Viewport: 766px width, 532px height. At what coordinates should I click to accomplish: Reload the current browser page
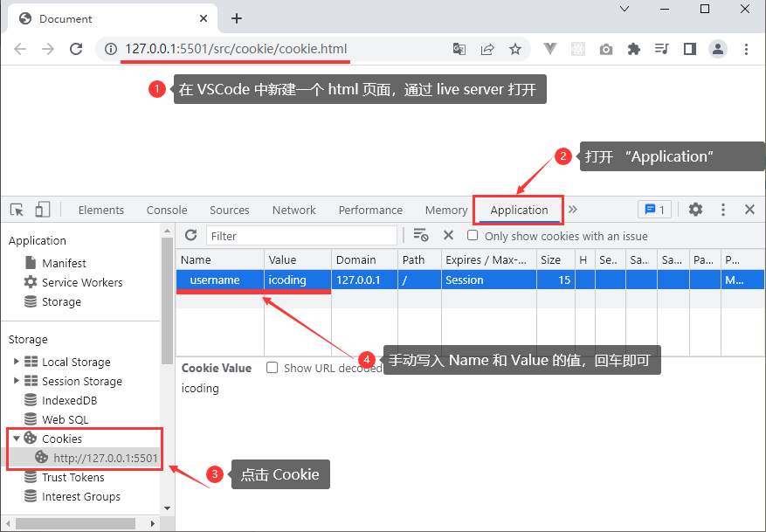pos(76,49)
